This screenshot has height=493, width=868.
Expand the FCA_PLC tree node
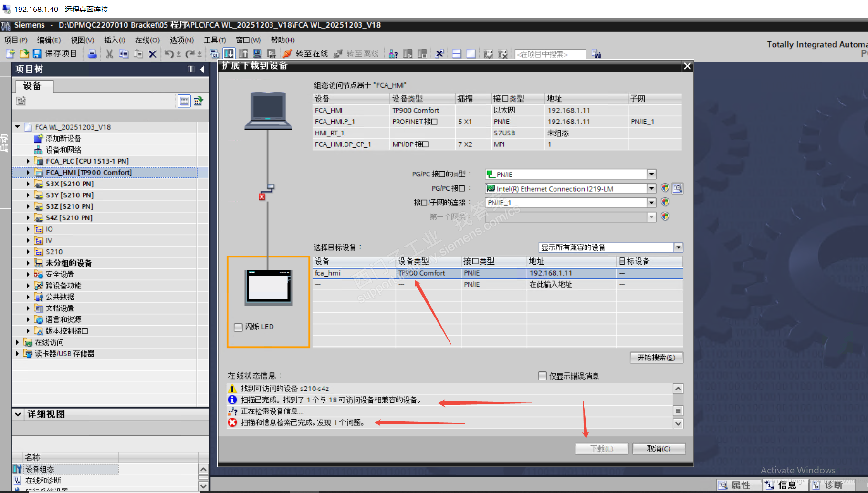pos(28,161)
